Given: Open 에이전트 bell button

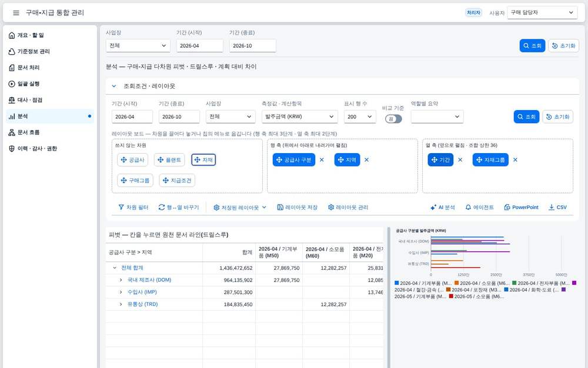Looking at the screenshot, I should click(x=479, y=207).
